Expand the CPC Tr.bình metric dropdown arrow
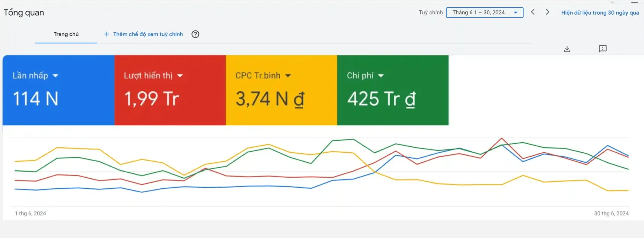 288,76
